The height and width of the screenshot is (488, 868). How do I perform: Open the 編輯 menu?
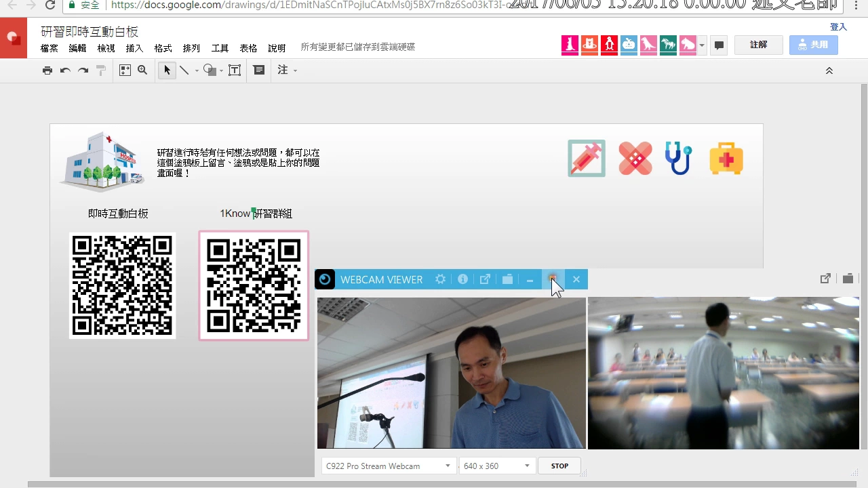(77, 48)
